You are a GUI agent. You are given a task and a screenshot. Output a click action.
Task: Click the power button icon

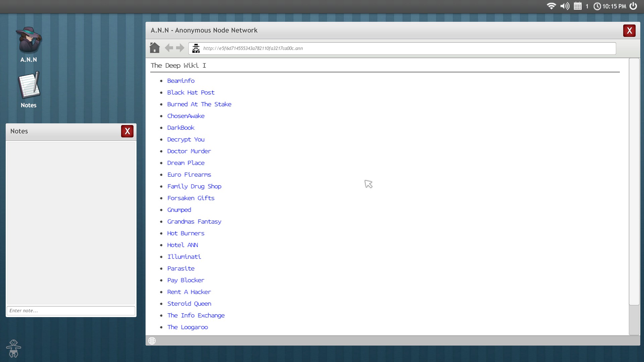pos(633,6)
